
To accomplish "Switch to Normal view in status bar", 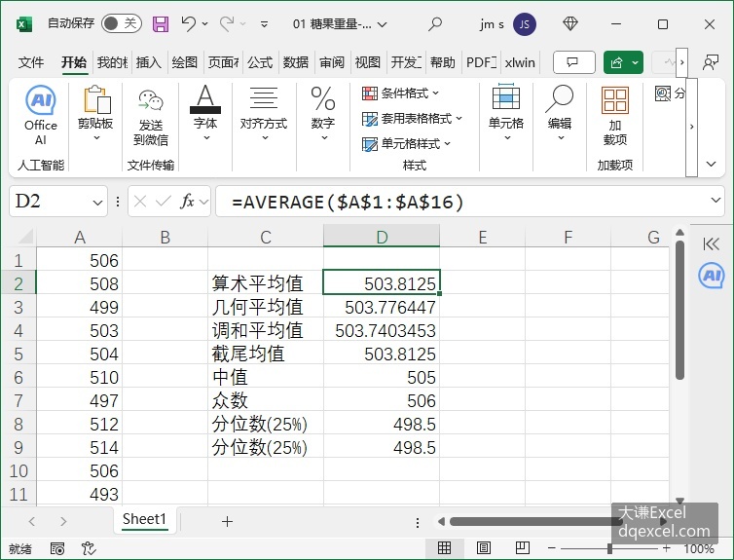I will (444, 547).
